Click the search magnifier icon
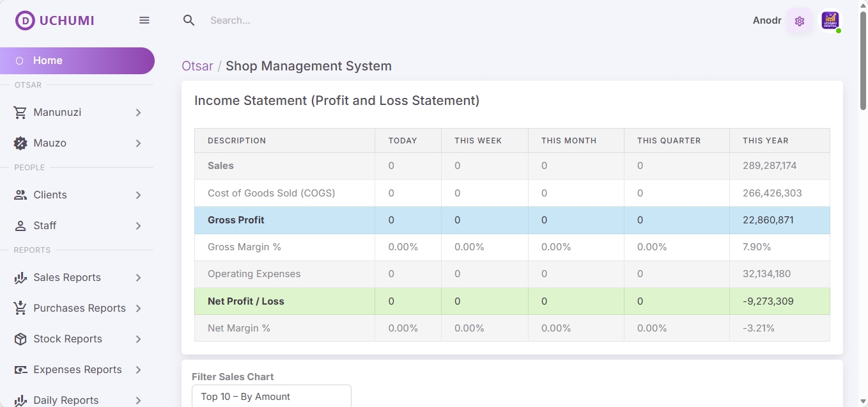Viewport: 868px width, 407px height. (189, 20)
